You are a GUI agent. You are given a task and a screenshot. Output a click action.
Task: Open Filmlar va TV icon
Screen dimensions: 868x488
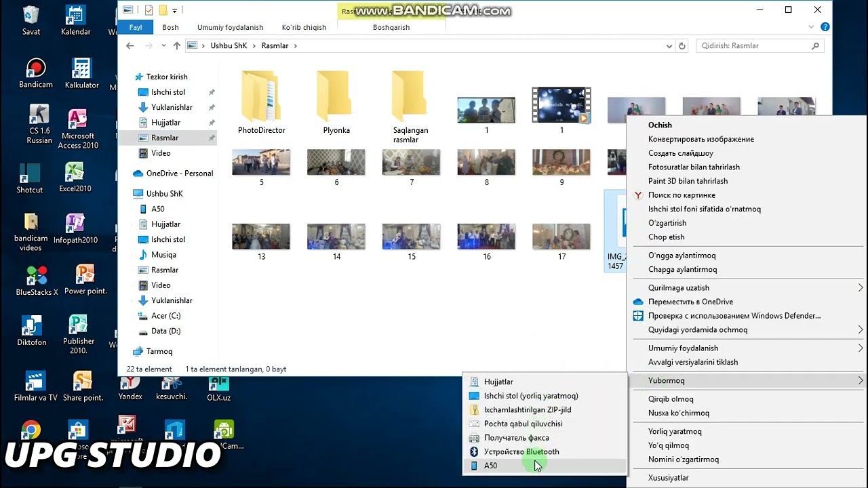pyautogui.click(x=35, y=386)
